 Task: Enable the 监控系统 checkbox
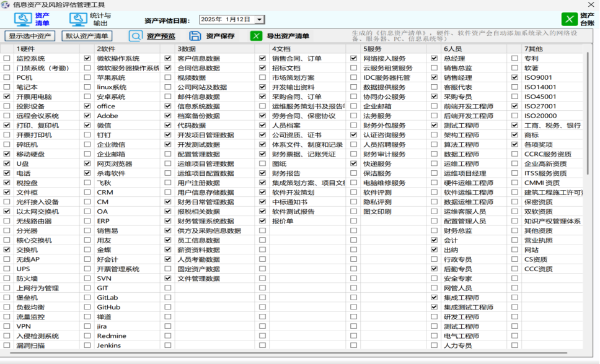pyautogui.click(x=7, y=58)
